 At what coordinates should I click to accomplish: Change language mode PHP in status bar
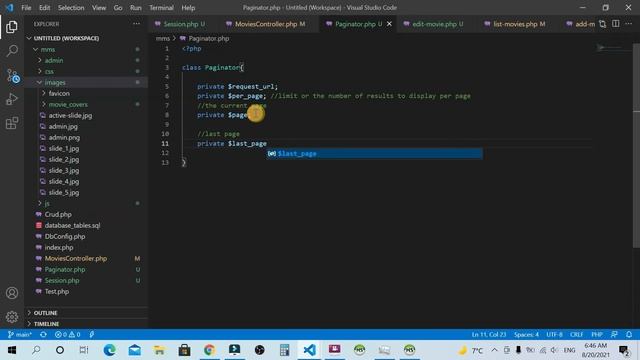click(x=597, y=334)
